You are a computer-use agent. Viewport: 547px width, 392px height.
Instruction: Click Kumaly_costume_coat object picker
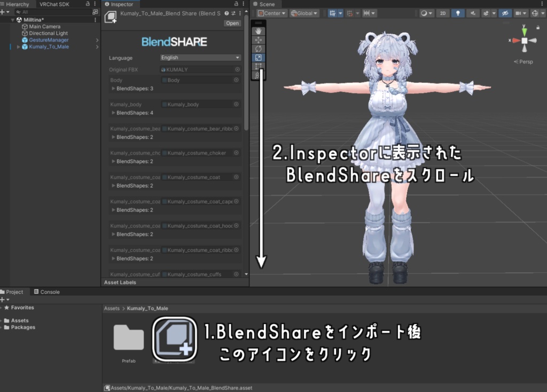click(236, 177)
